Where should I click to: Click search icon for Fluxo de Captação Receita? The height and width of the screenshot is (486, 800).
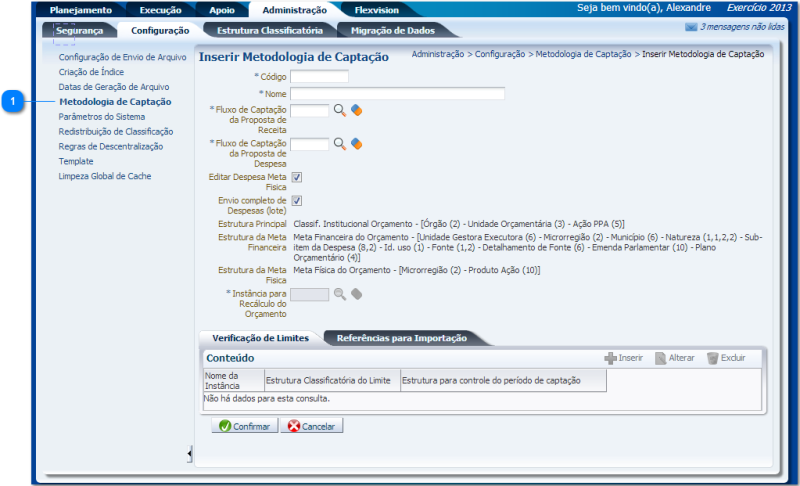pyautogui.click(x=340, y=110)
